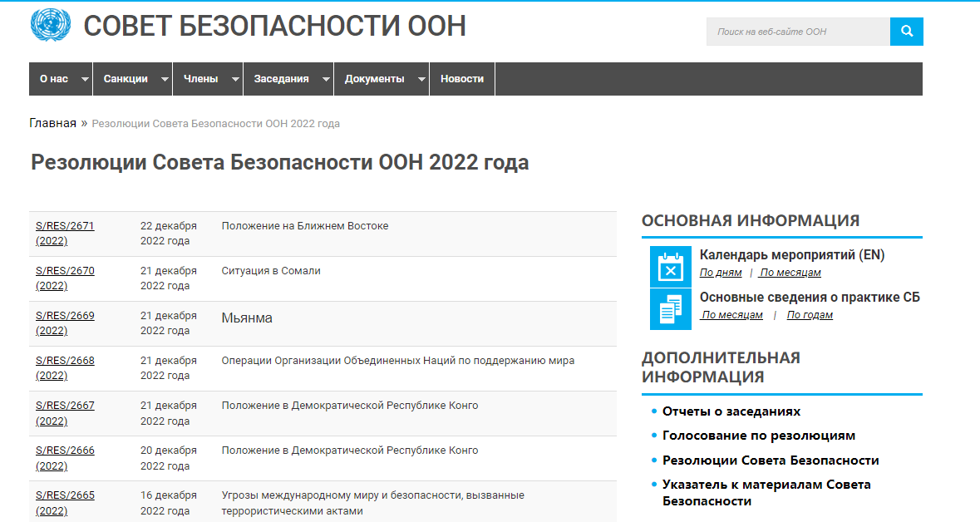Click the calendar events icon

(x=671, y=266)
